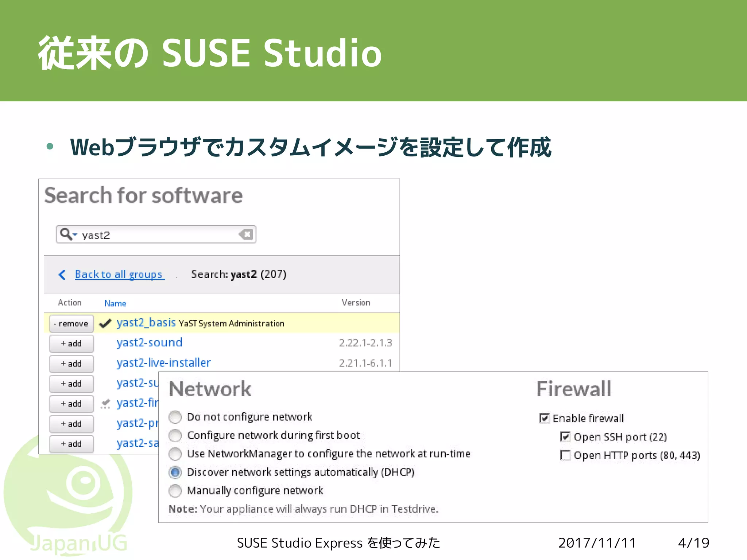Click the Action column header
The height and width of the screenshot is (560, 747).
click(70, 303)
